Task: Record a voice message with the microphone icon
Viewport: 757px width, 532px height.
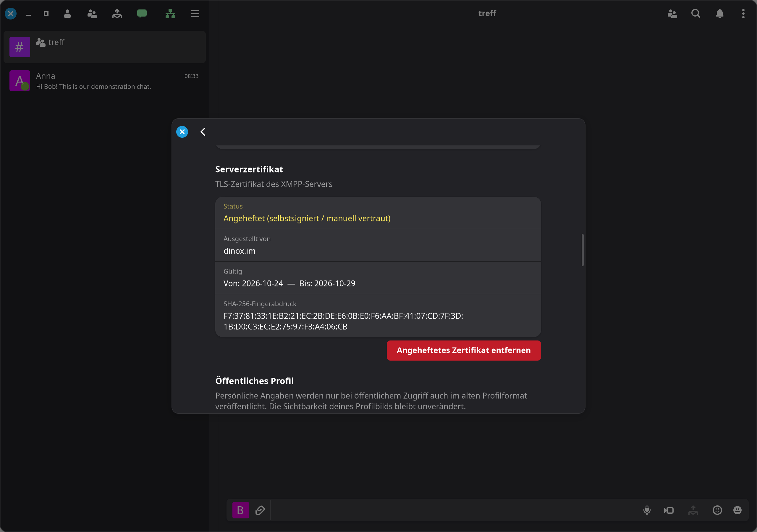Action: pos(647,510)
